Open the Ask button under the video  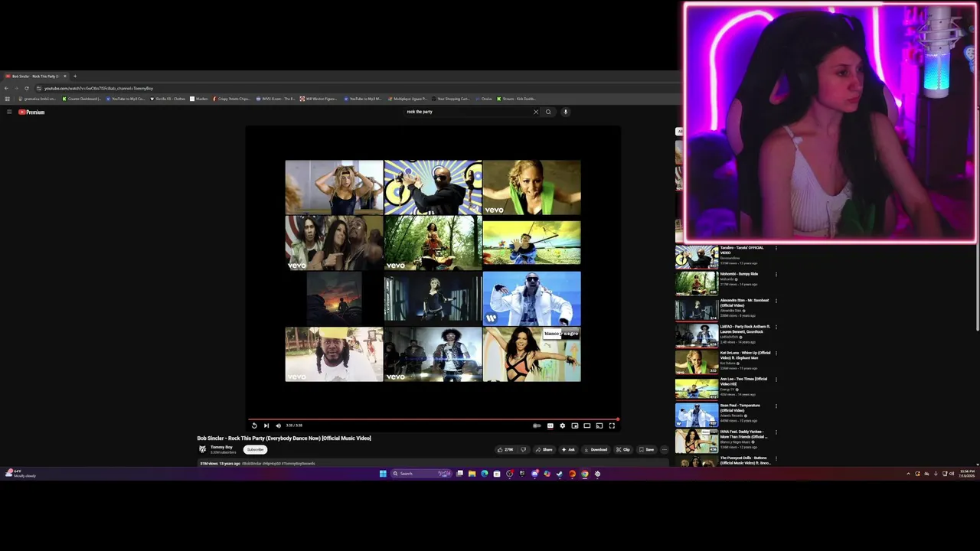click(x=567, y=449)
